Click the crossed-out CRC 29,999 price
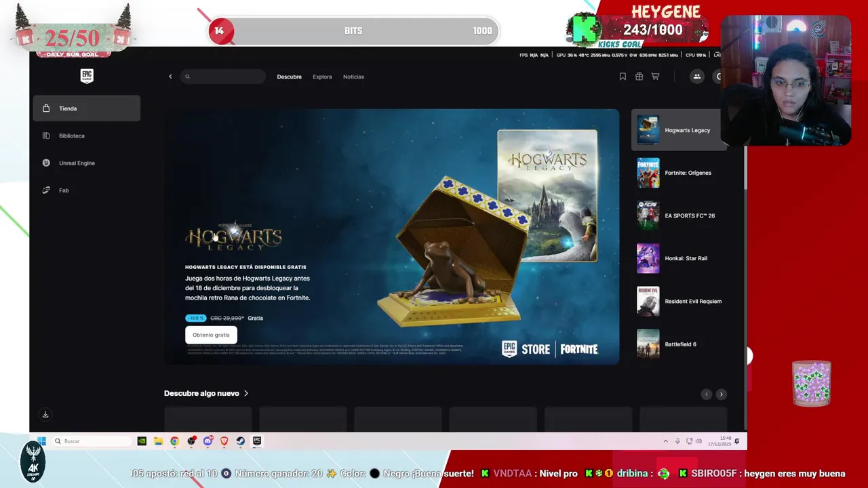868x488 pixels. click(226, 318)
